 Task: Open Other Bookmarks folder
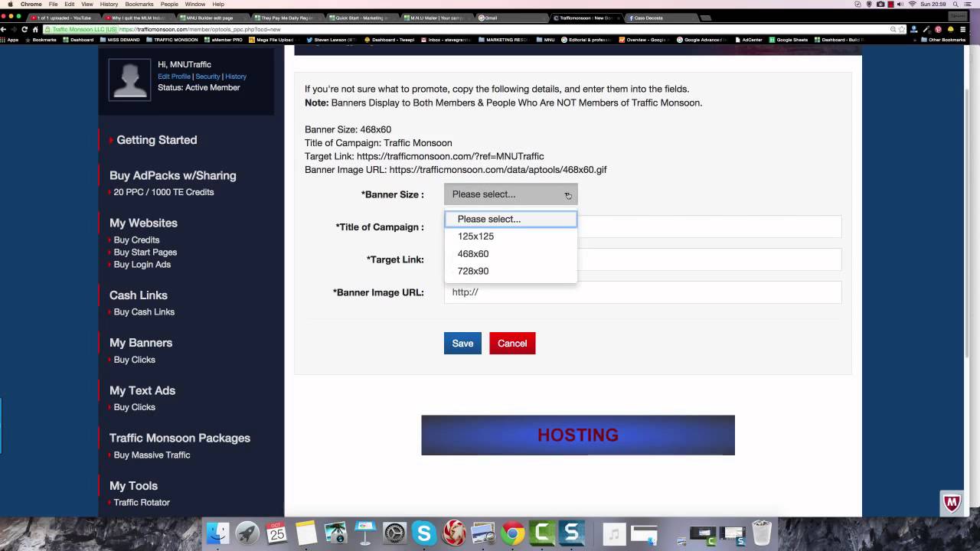click(943, 40)
